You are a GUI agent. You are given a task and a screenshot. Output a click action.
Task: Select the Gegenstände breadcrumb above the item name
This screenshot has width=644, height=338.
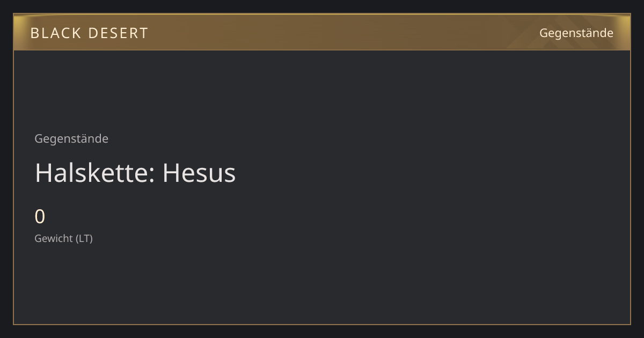[71, 139]
